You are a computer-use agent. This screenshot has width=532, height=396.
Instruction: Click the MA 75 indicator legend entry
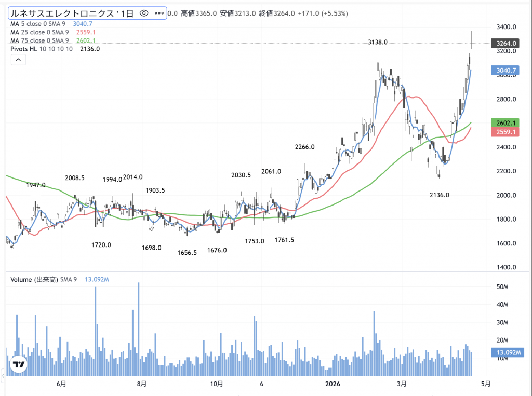pyautogui.click(x=42, y=40)
